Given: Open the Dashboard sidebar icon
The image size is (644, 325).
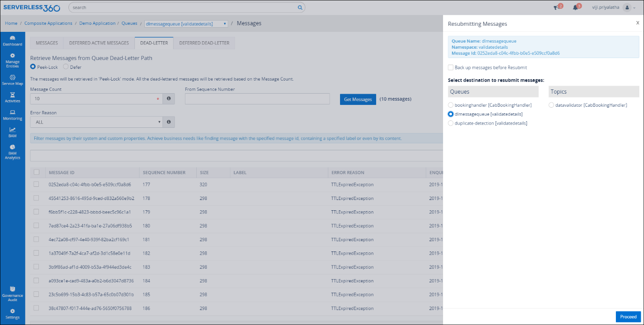Looking at the screenshot, I should coord(12,40).
